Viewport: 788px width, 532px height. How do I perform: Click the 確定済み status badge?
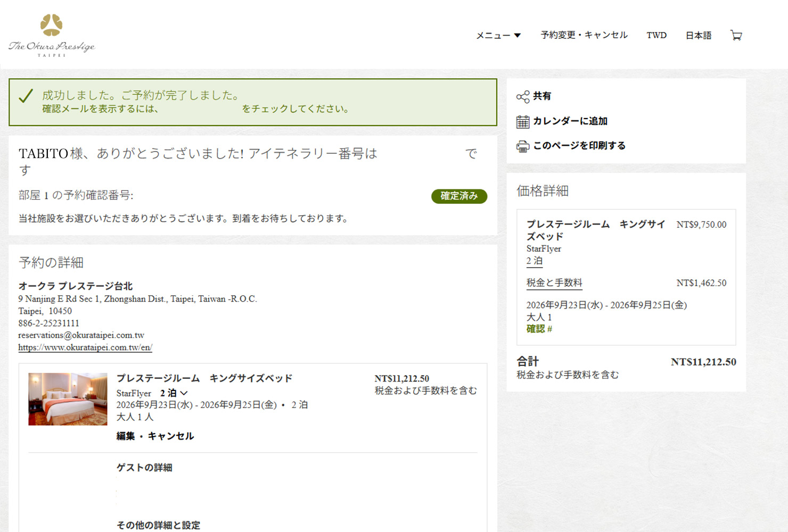pyautogui.click(x=459, y=196)
